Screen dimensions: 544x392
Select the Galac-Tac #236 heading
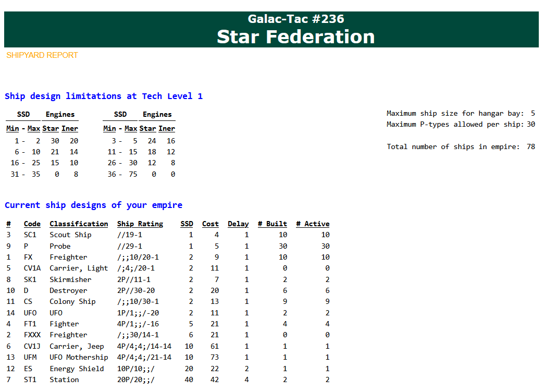coord(295,19)
